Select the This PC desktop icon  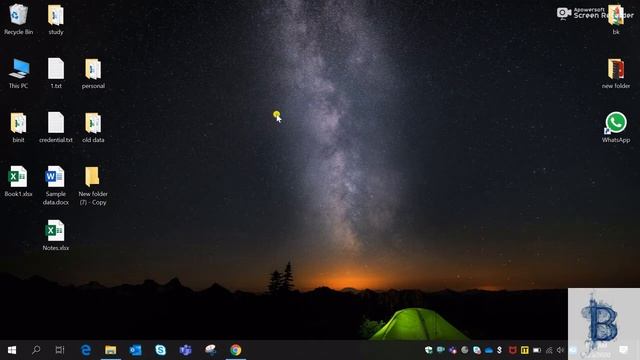click(18, 73)
